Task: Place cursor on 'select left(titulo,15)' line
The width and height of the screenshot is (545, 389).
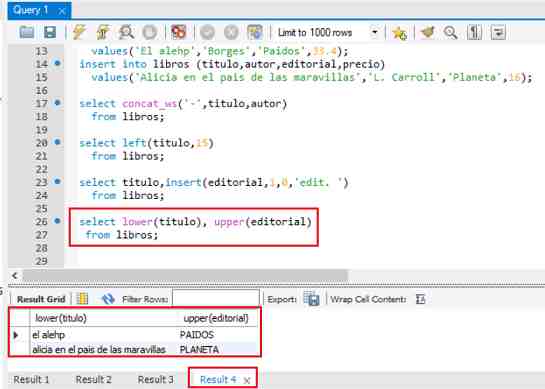Action: pos(146,143)
